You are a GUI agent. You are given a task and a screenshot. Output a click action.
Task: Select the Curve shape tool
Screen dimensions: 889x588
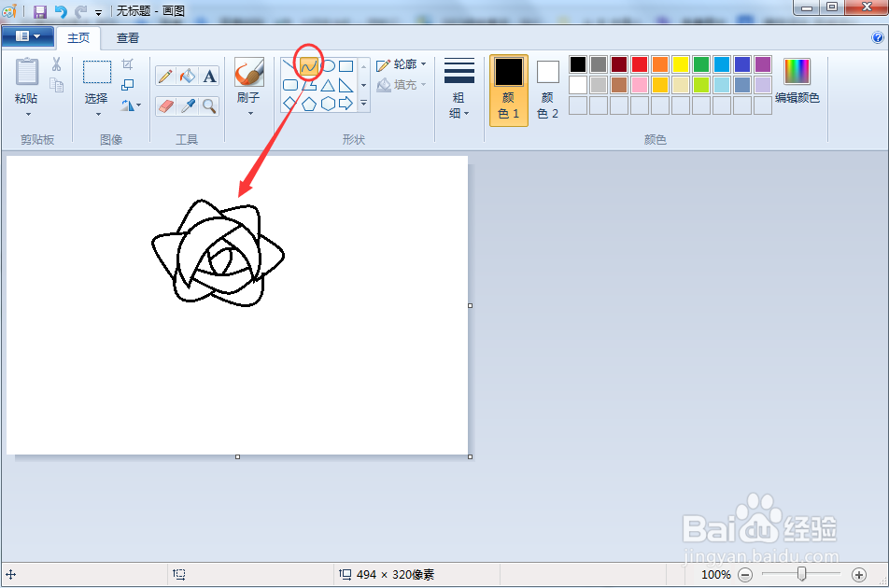coord(308,65)
